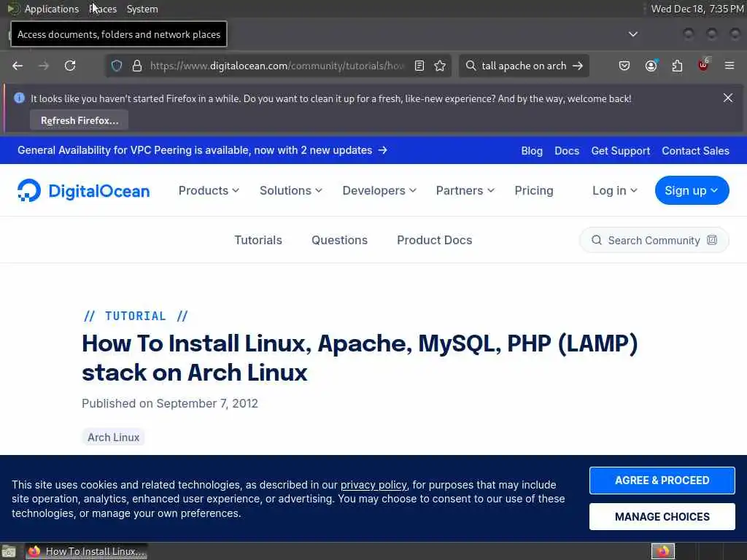Viewport: 747px width, 560px height.
Task: Focus the Search Community field
Action: (x=654, y=240)
